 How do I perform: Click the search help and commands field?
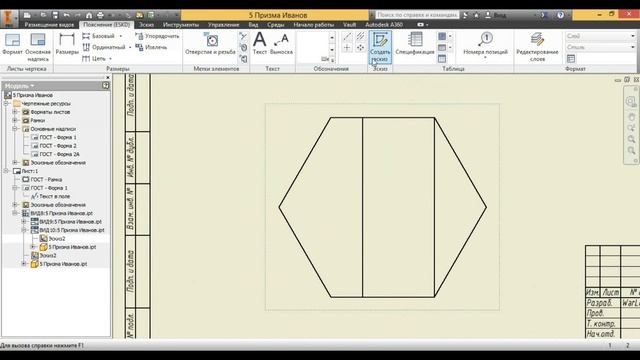[x=417, y=15]
